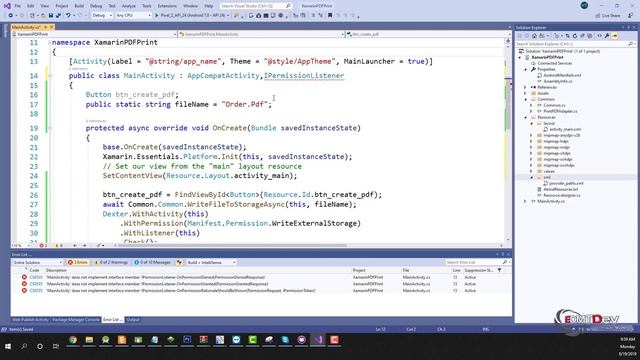Click the red error icon in status strip below editor
Screen dimensions: 640x360
click(x=41, y=246)
